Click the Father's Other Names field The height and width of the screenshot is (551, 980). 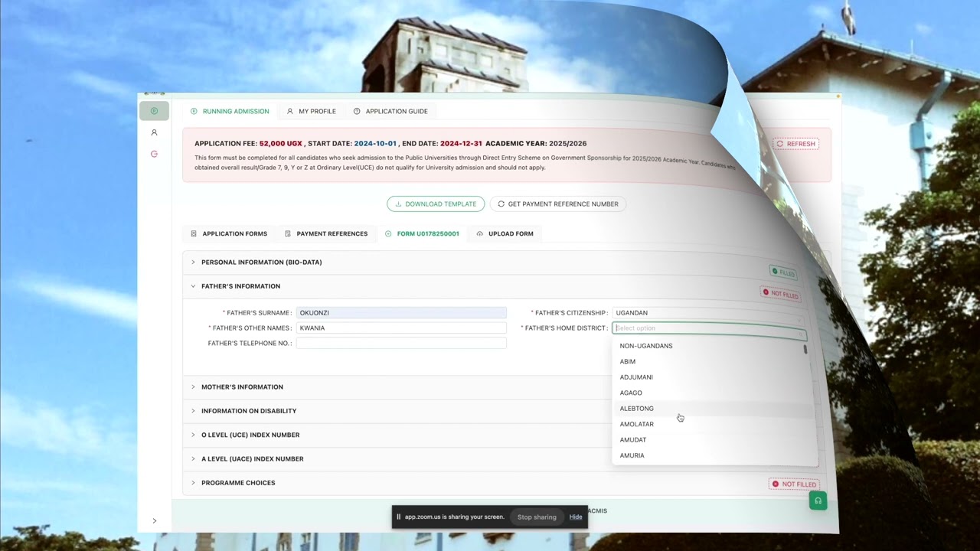[401, 328]
